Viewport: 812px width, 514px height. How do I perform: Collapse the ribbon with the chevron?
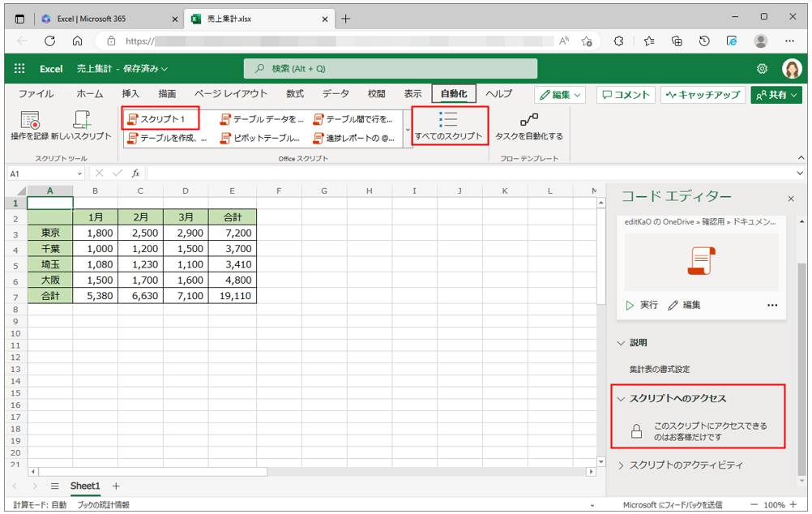pyautogui.click(x=801, y=157)
